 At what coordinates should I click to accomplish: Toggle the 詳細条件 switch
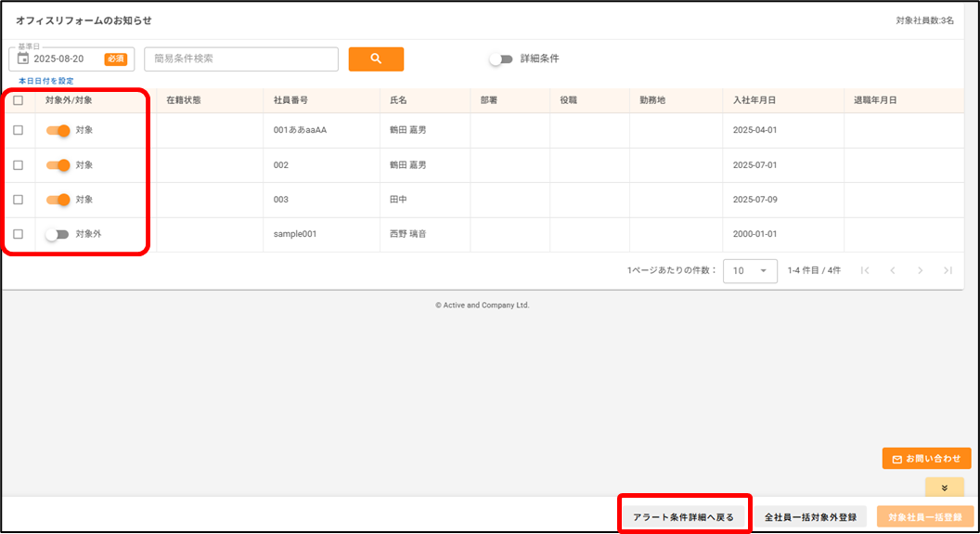501,59
